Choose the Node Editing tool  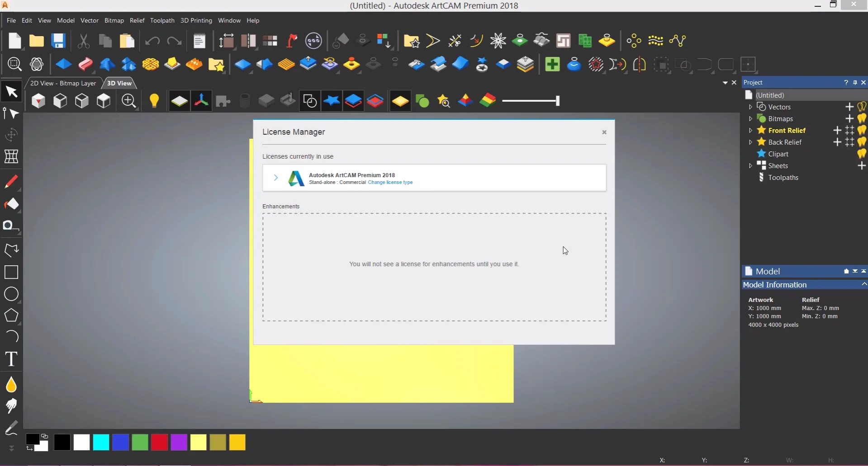coord(11,113)
